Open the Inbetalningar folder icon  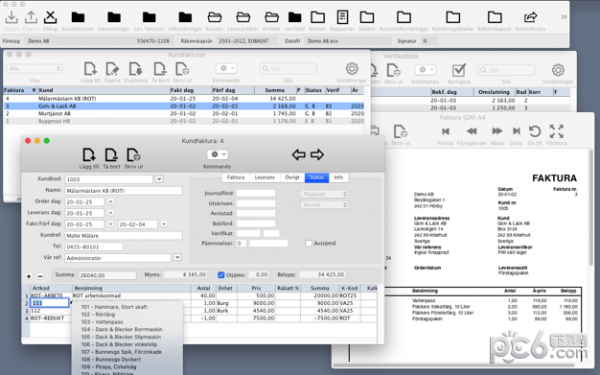(114, 17)
